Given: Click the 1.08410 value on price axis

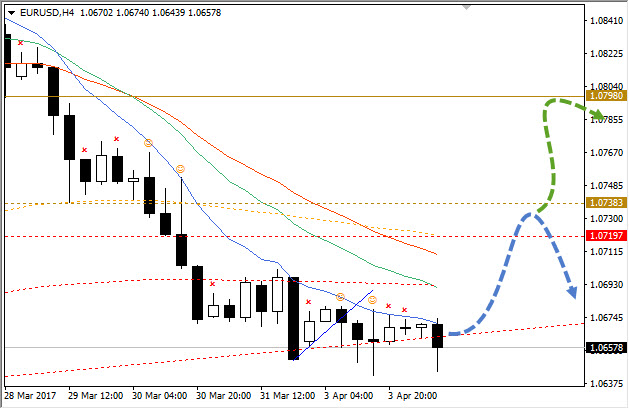Looking at the screenshot, I should pos(607,20).
